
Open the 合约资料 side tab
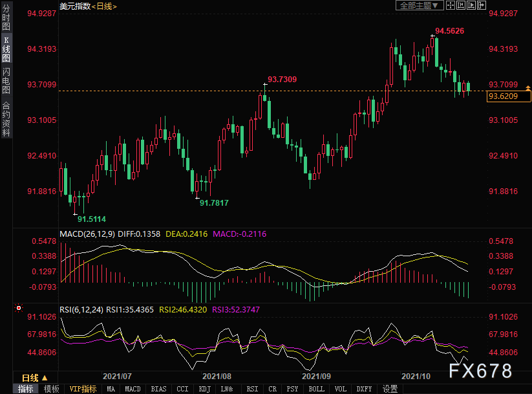coord(6,118)
